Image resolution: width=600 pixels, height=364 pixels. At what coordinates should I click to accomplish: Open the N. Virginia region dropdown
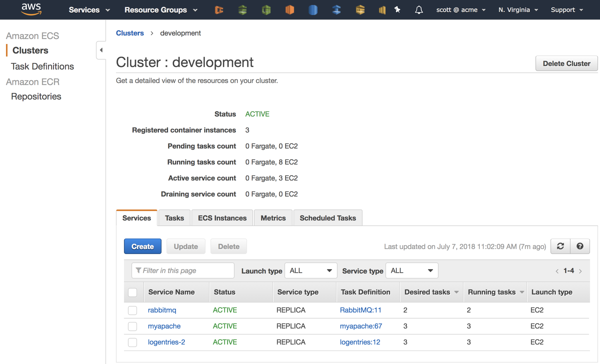(518, 10)
